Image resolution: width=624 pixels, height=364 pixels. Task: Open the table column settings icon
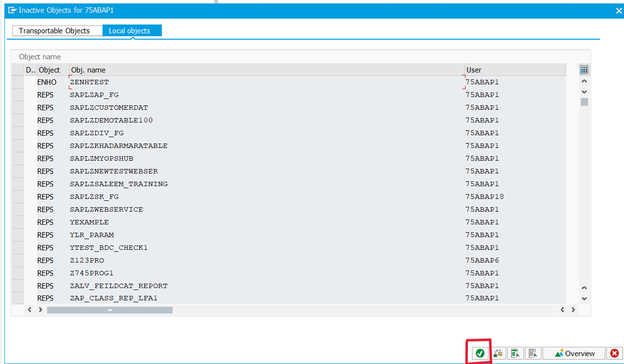click(584, 70)
